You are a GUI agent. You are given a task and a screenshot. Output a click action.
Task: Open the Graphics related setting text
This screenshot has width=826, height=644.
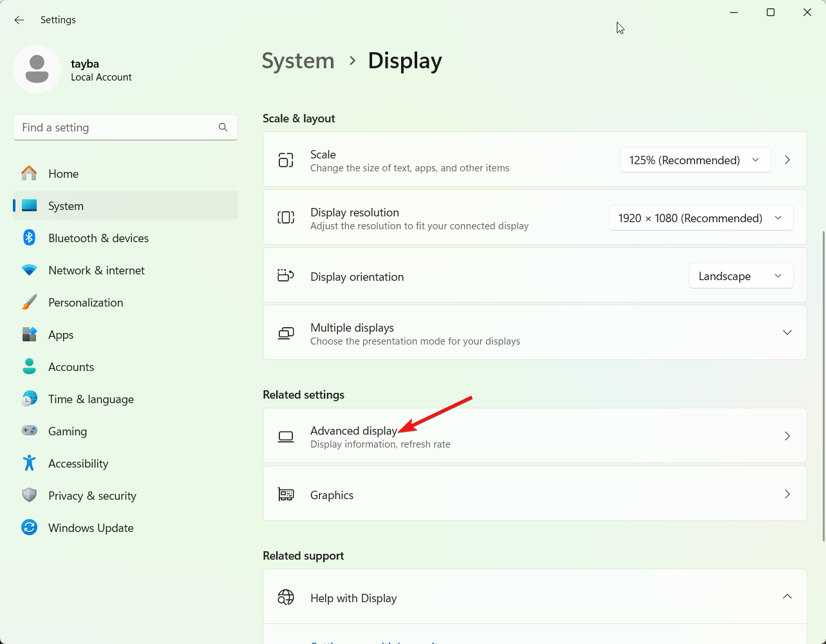(x=332, y=495)
